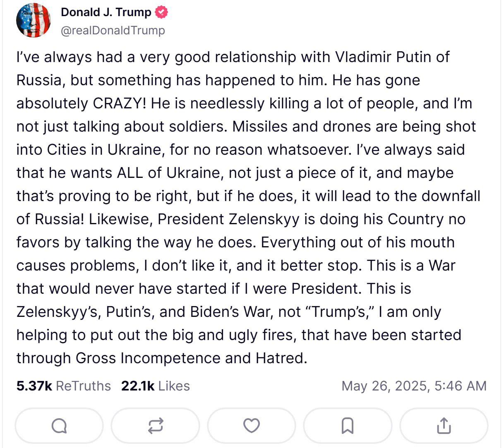The width and height of the screenshot is (504, 448).
Task: Click the @realDonaldTrump handle
Action: [x=113, y=30]
